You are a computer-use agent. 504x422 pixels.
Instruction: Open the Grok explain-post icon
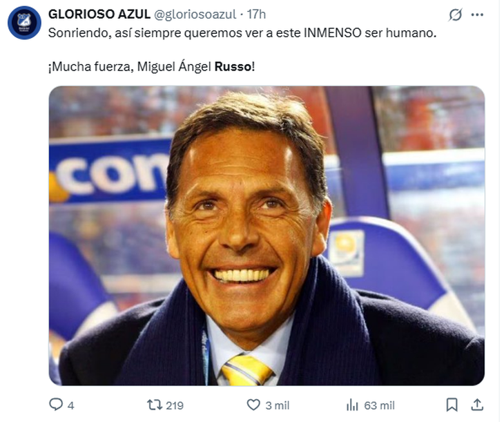(x=455, y=15)
